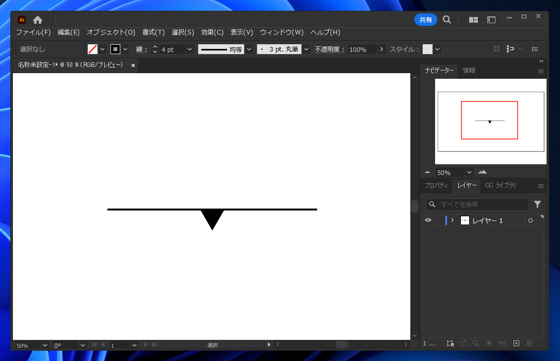Open the 表示(V) menu
560x361 pixels.
tap(241, 32)
